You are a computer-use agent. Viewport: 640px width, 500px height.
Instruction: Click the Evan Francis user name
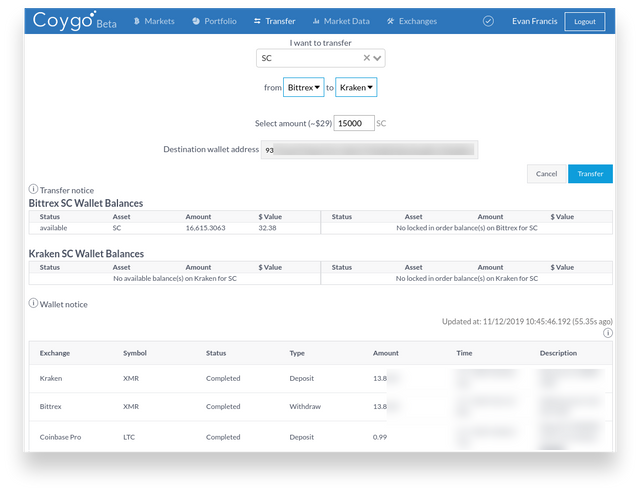[534, 21]
